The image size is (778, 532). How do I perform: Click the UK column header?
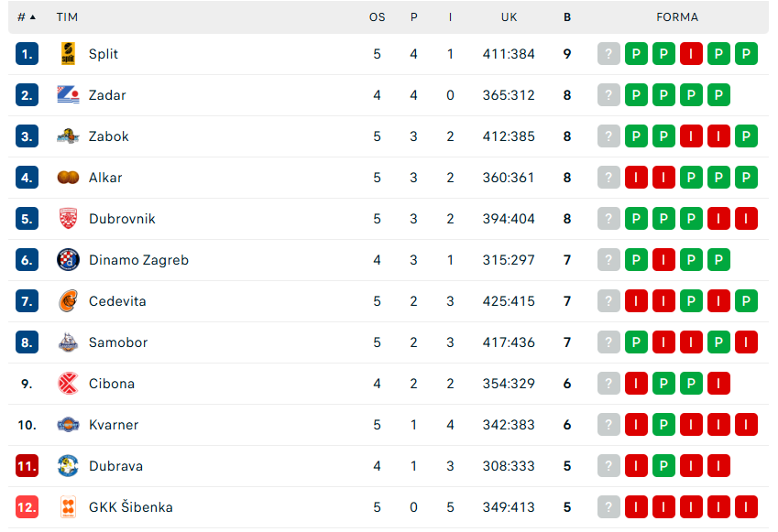tap(509, 17)
